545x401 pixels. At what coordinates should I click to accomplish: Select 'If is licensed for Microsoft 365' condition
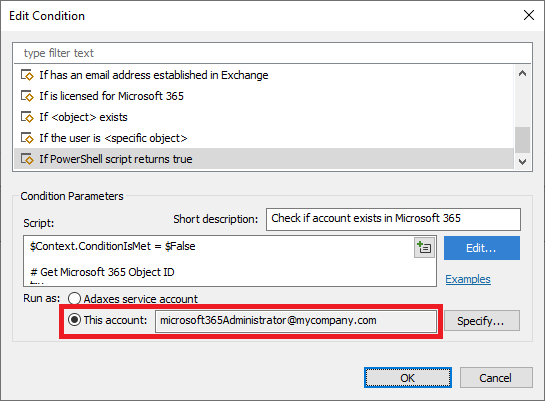click(x=264, y=96)
